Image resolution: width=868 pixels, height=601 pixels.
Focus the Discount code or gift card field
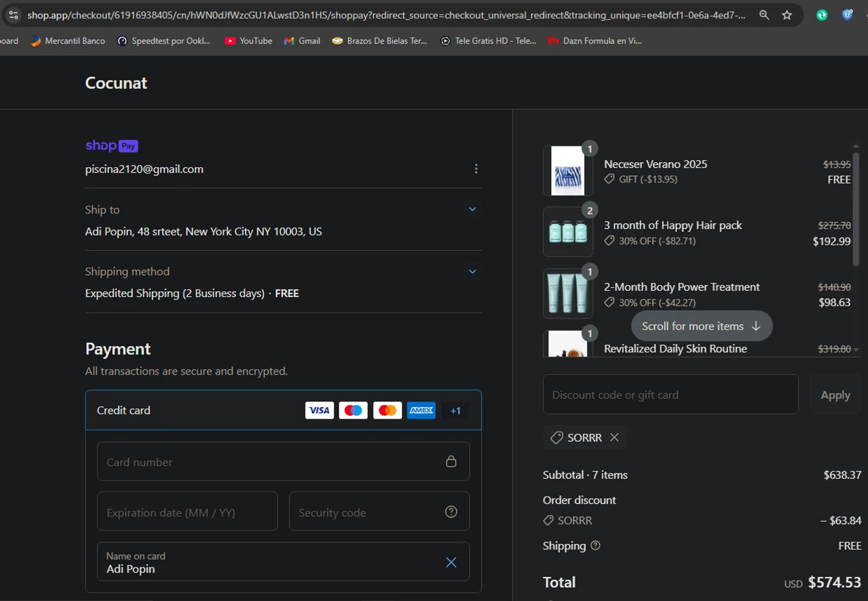point(671,394)
